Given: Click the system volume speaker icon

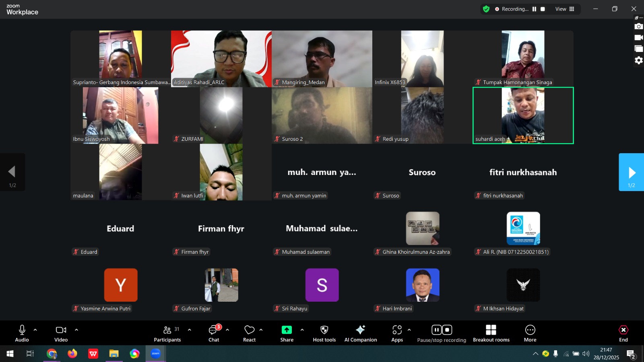Looking at the screenshot, I should (586, 354).
